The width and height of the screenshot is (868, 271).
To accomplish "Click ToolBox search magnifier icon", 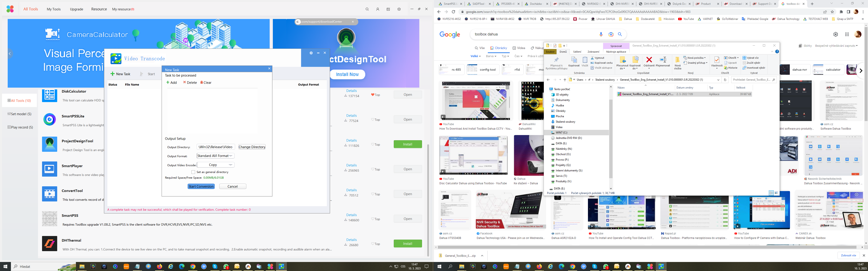I will click(367, 9).
